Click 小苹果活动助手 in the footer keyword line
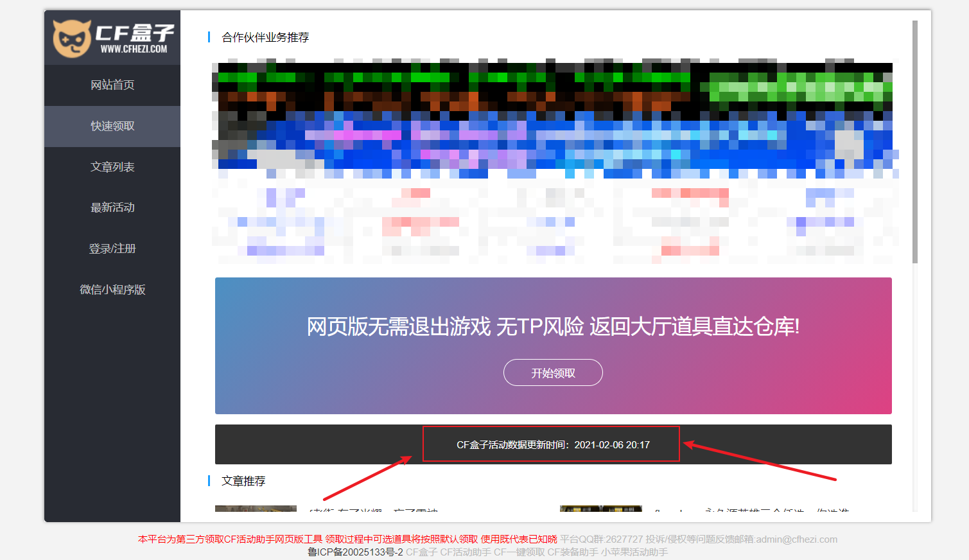The image size is (969, 560). pyautogui.click(x=634, y=552)
